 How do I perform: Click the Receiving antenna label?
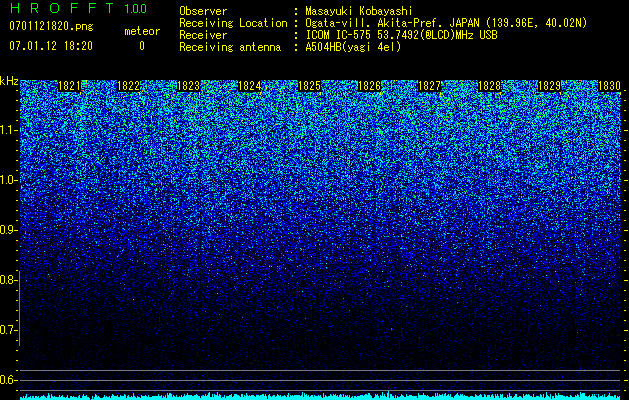[x=230, y=47]
